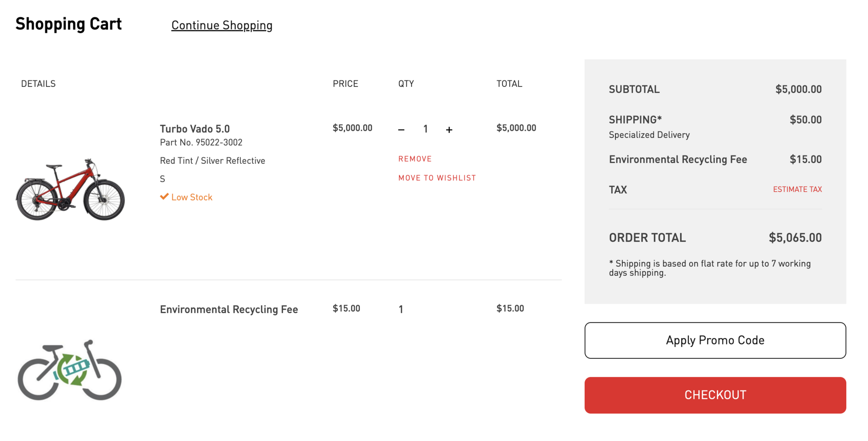The height and width of the screenshot is (441, 868).
Task: Click the minus quantity button
Action: point(401,129)
